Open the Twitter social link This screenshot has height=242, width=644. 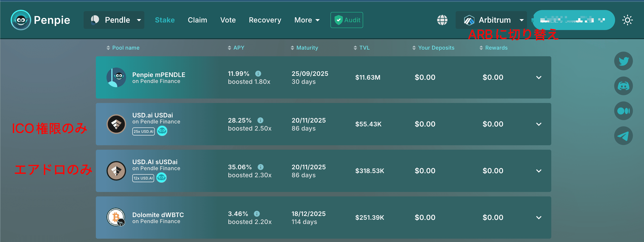click(x=623, y=61)
